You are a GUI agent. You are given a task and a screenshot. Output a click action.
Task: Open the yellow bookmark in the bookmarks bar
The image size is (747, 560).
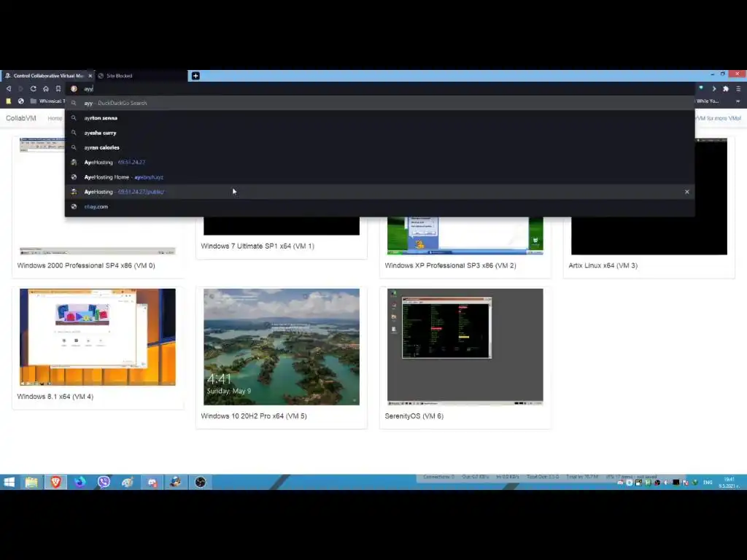point(9,101)
